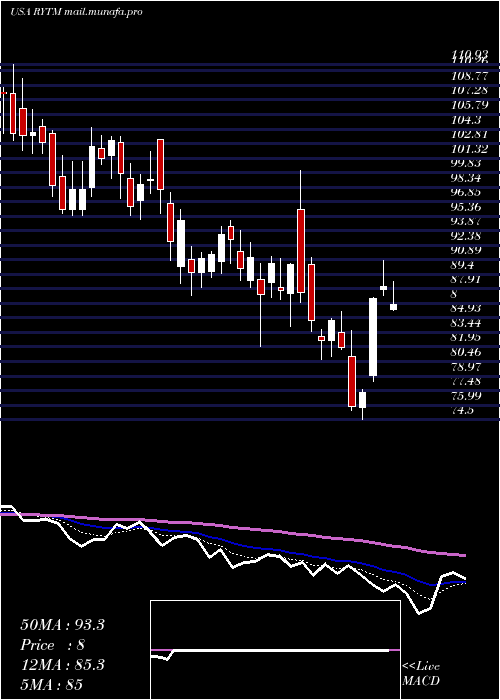Image resolution: width=500 pixels, height=700 pixels.
Task: Click the 104.3 price axis label
Action: coord(466,120)
